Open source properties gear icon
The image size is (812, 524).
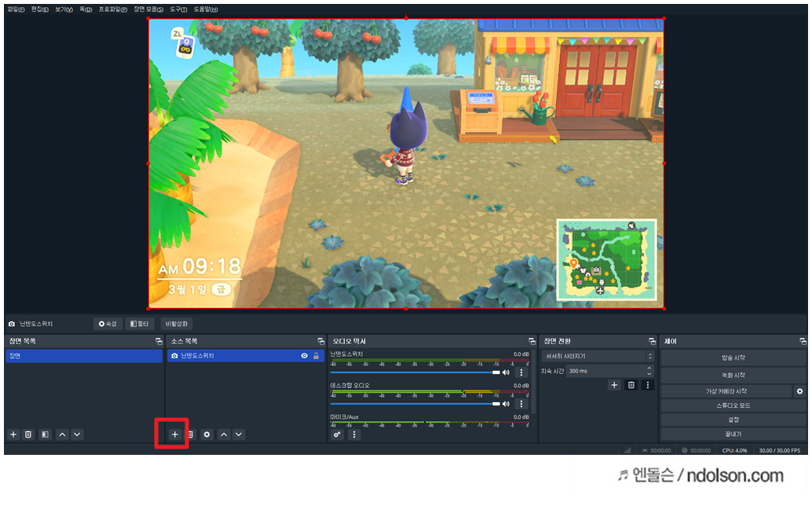click(207, 434)
